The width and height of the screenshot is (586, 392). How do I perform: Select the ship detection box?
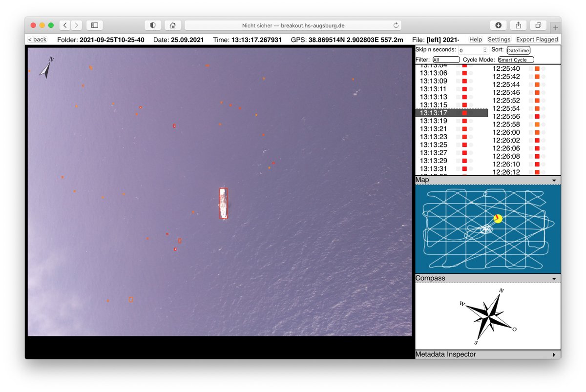click(224, 203)
